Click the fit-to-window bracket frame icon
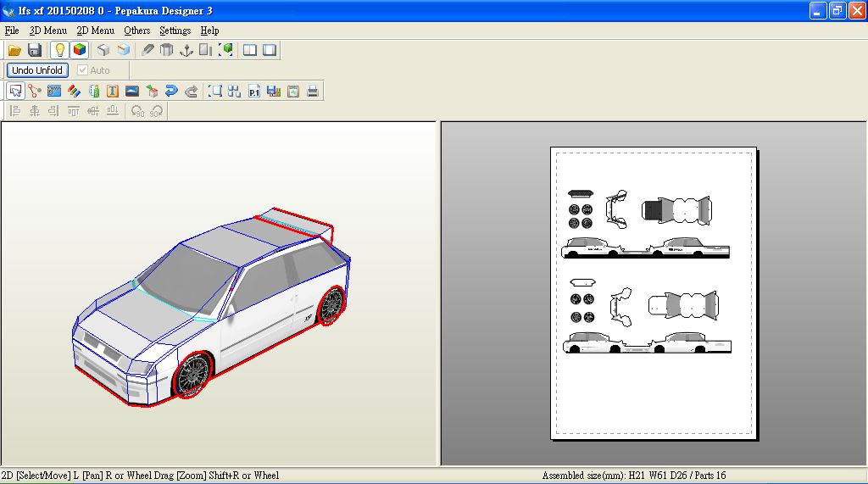 [x=214, y=92]
